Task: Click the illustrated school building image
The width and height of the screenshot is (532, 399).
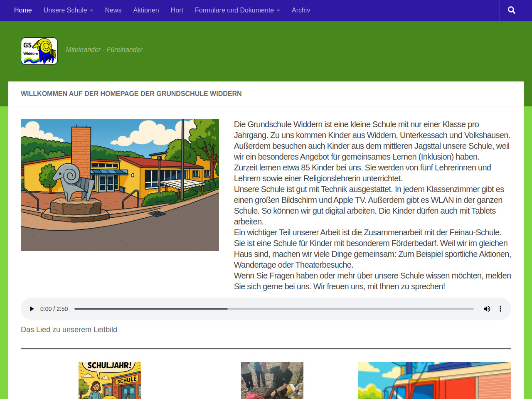Action: click(120, 185)
